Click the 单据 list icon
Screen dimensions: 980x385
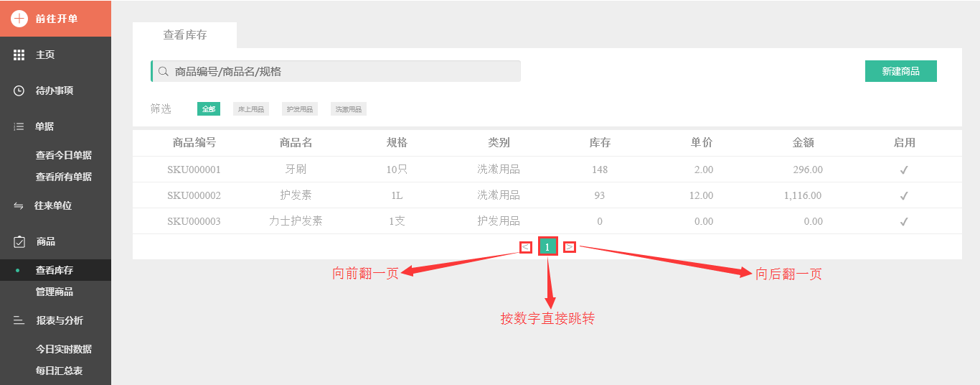pyautogui.click(x=19, y=126)
